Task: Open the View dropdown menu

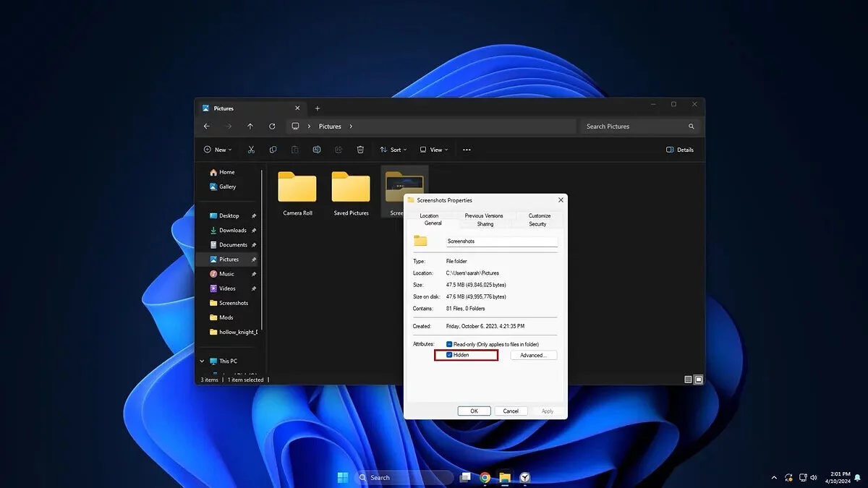Action: 434,150
